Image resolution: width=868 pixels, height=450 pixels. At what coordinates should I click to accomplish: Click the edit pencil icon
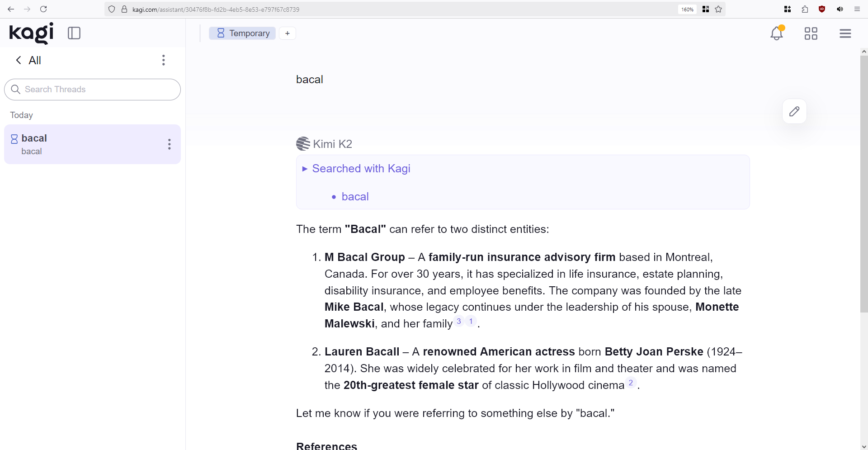pos(794,111)
